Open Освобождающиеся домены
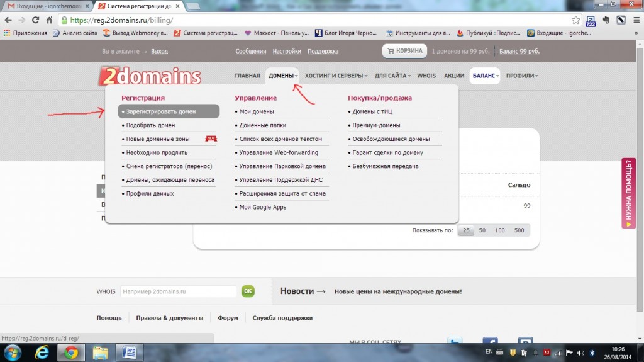The width and height of the screenshot is (644, 362). pos(391,139)
